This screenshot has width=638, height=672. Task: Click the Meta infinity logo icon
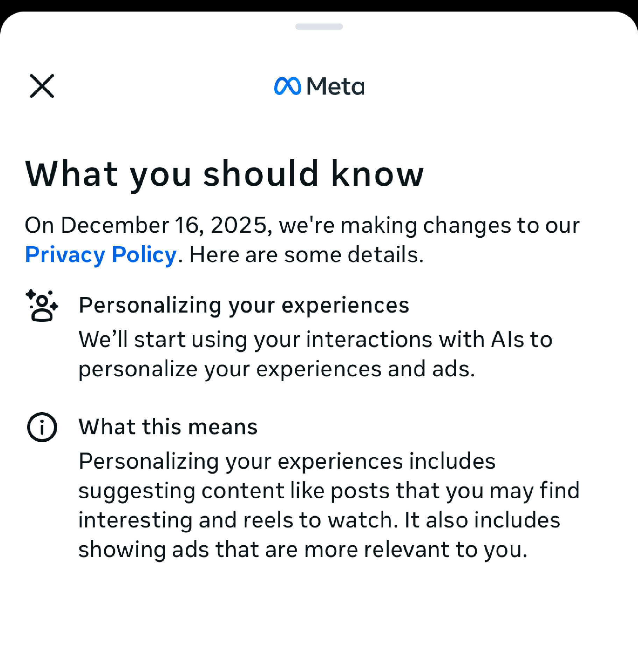(287, 86)
